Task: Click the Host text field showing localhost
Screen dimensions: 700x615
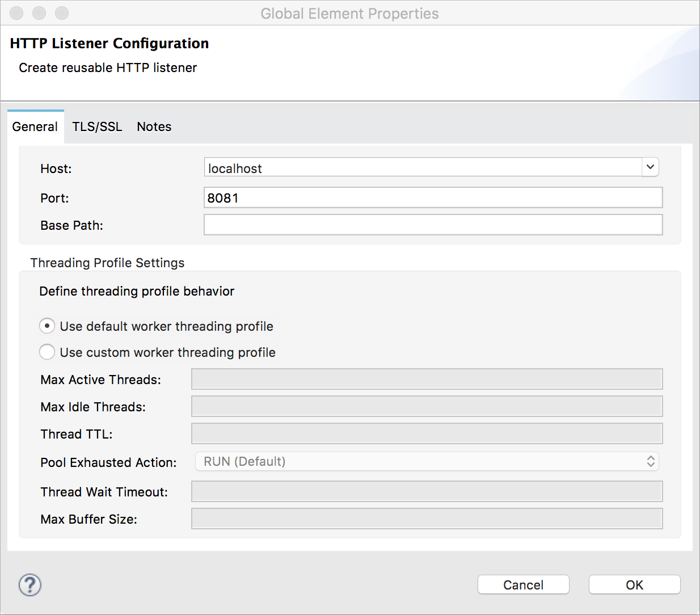Action: [x=423, y=168]
